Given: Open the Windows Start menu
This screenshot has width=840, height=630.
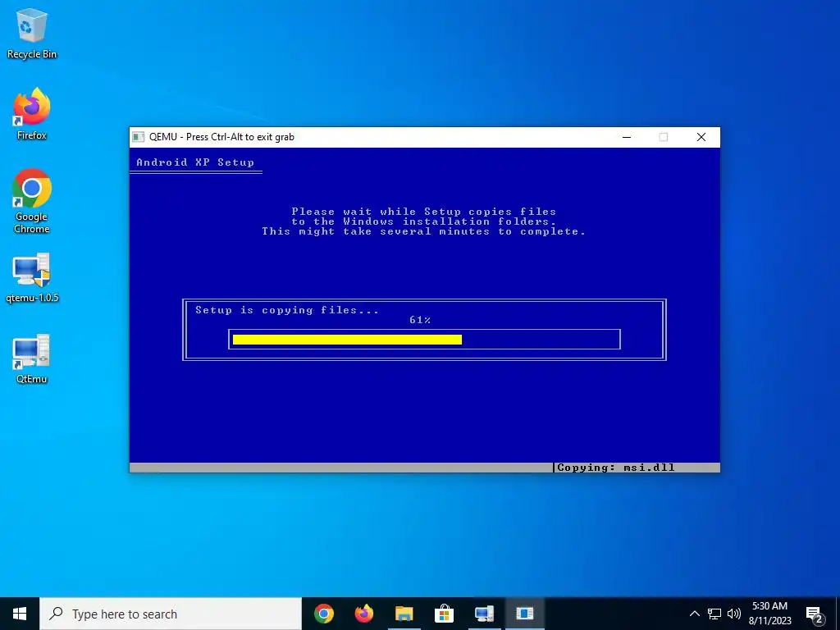Looking at the screenshot, I should tap(20, 614).
